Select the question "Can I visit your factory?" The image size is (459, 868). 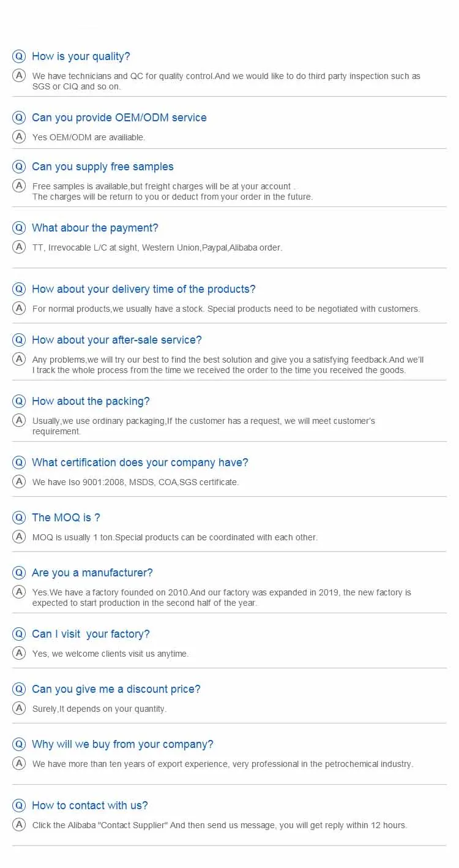pos(91,634)
